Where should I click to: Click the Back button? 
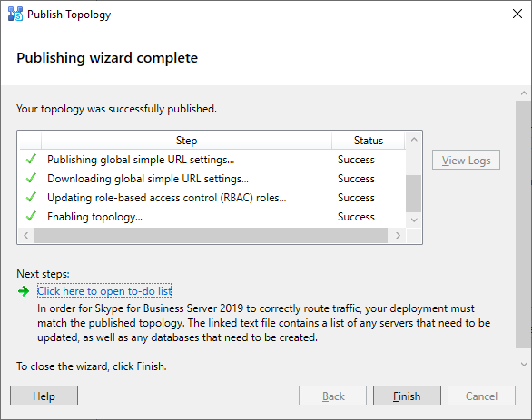pos(332,396)
